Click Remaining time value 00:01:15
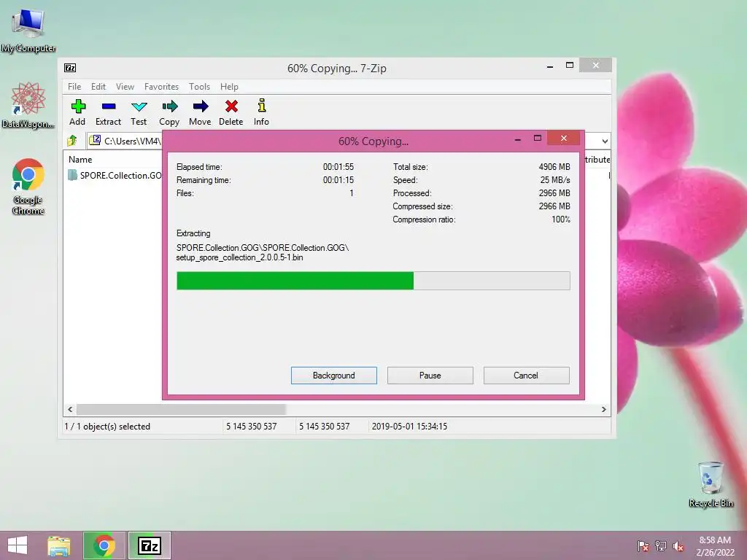747x560 pixels. point(338,180)
